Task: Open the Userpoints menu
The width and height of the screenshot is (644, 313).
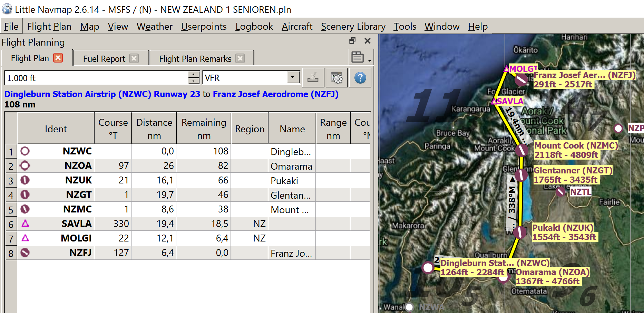Action: pos(204,26)
